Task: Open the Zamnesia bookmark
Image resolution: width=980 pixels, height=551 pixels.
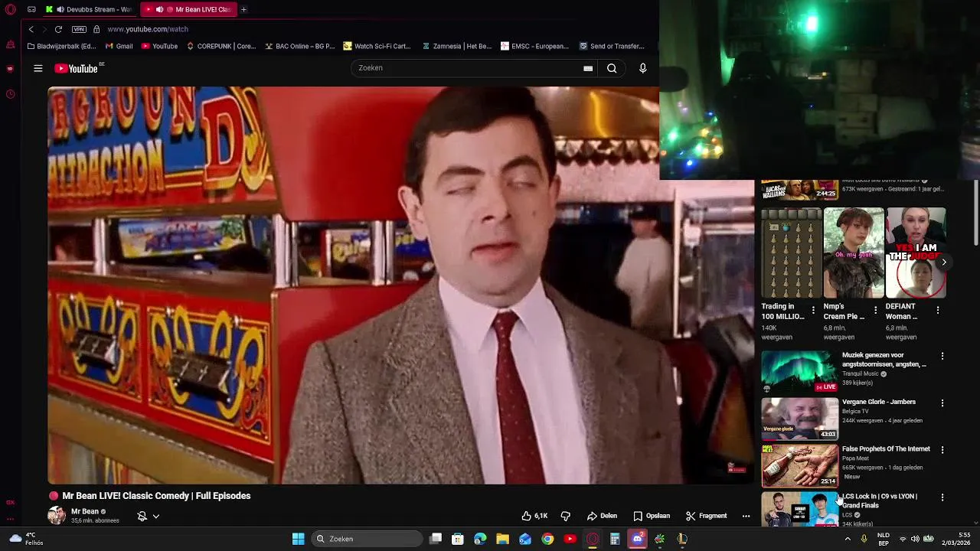Action: click(x=457, y=46)
